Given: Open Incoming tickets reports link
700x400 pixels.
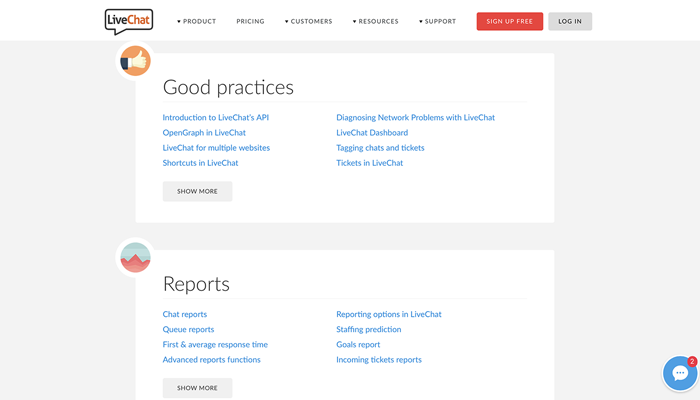Looking at the screenshot, I should click(x=379, y=360).
